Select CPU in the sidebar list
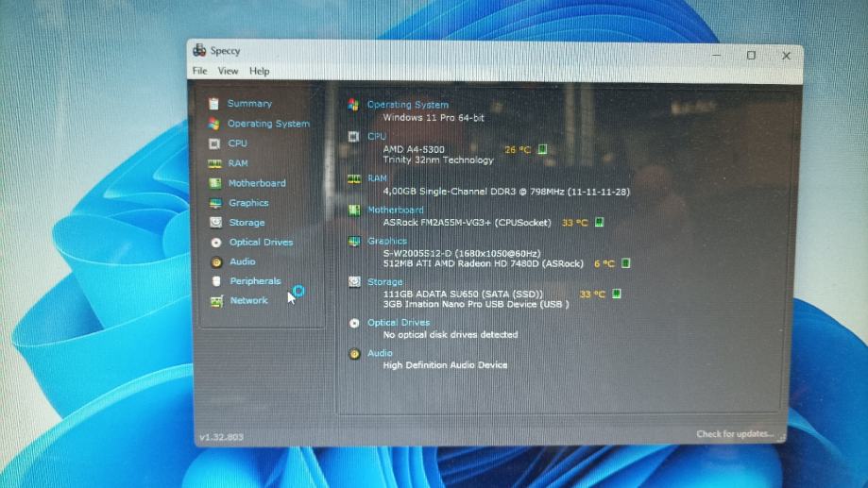The height and width of the screenshot is (488, 868). click(x=237, y=143)
